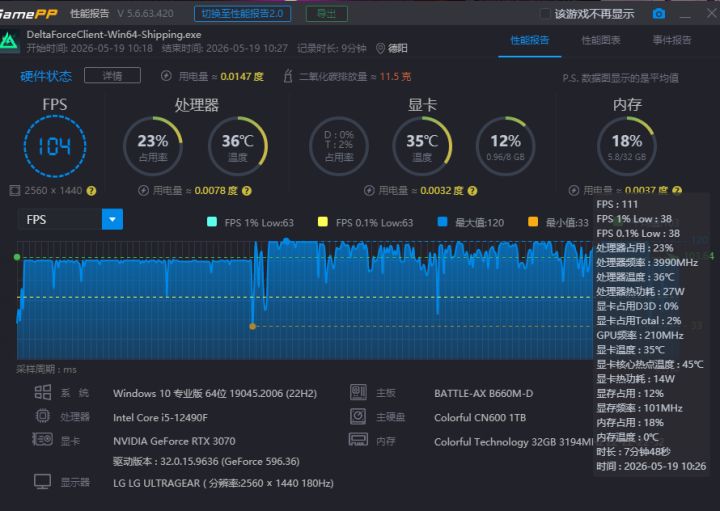Screen dimensions: 720x511
Task: Click the CO2 emission bottle icon
Action: coord(288,76)
